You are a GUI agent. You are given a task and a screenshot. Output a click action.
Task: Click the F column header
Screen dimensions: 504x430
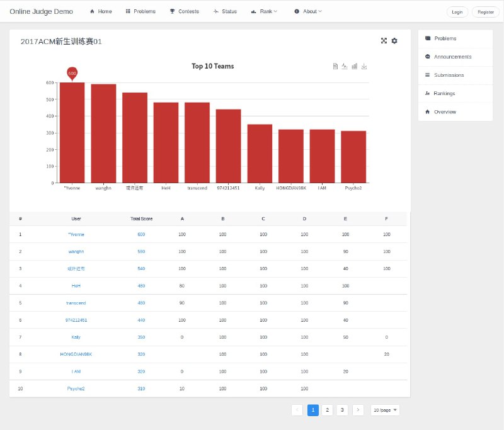click(x=386, y=218)
